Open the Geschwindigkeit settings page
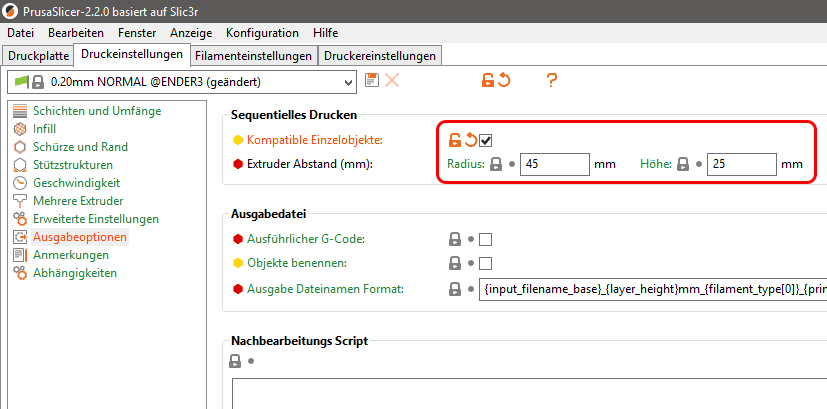827x409 pixels. click(x=76, y=183)
